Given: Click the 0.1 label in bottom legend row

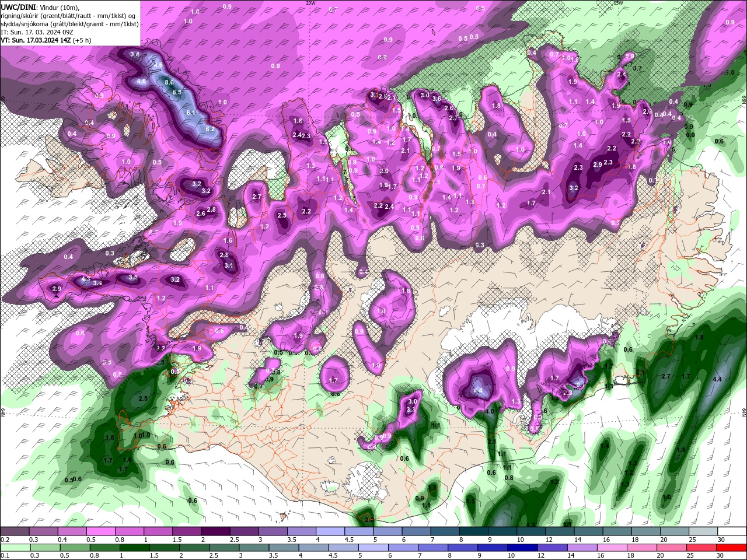Looking at the screenshot, I should [x=5, y=556].
